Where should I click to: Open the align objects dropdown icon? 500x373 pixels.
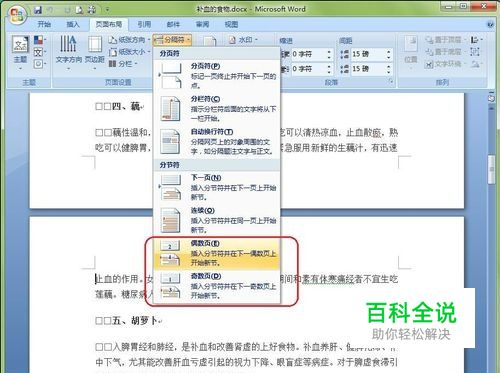[476, 40]
